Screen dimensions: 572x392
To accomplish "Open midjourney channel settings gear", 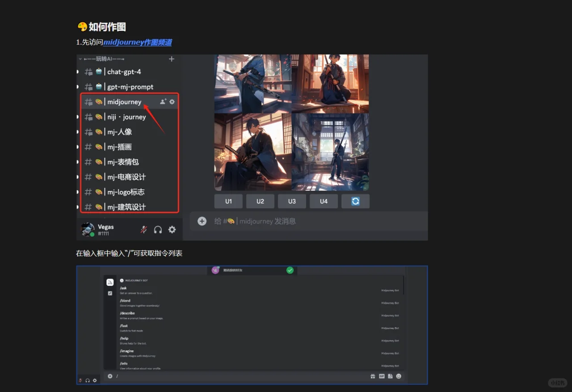I will tap(172, 102).
